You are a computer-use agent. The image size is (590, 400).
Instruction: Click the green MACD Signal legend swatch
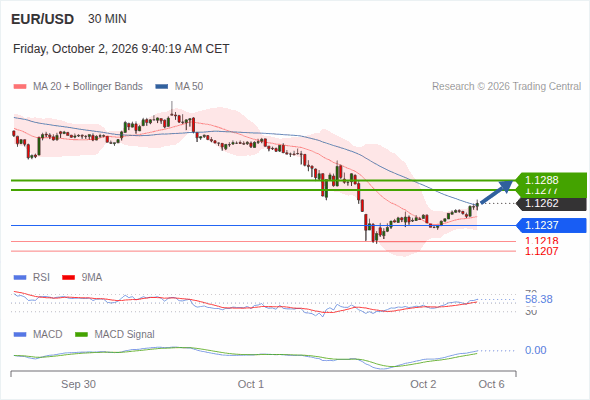click(x=81, y=335)
